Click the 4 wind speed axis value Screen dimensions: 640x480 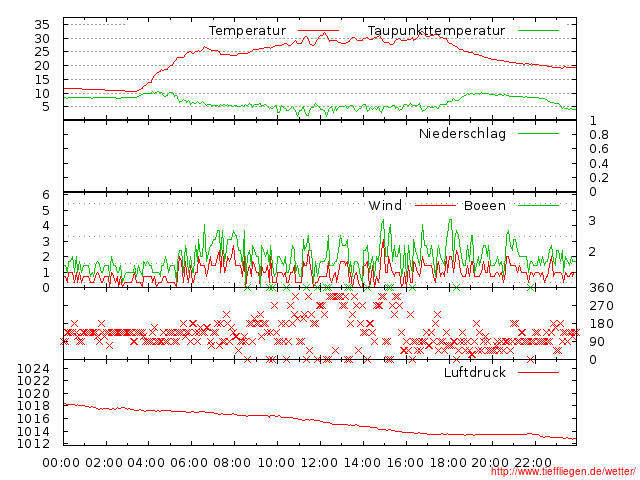click(x=46, y=226)
